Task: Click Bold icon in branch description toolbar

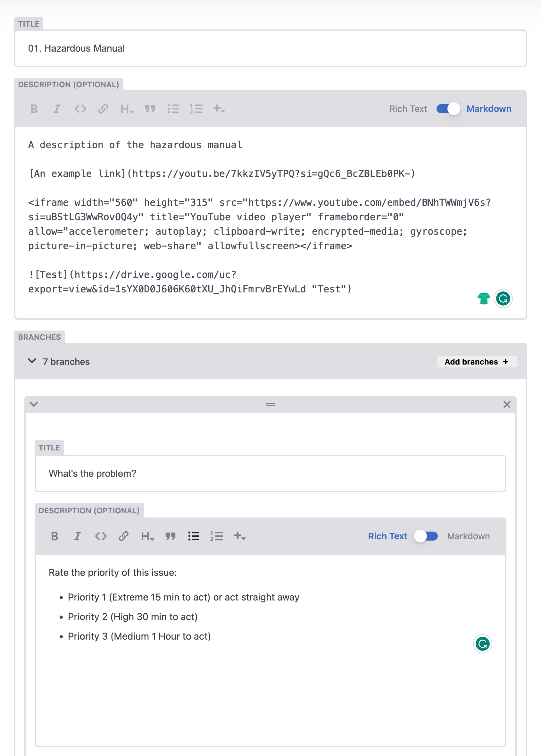Action: point(54,536)
